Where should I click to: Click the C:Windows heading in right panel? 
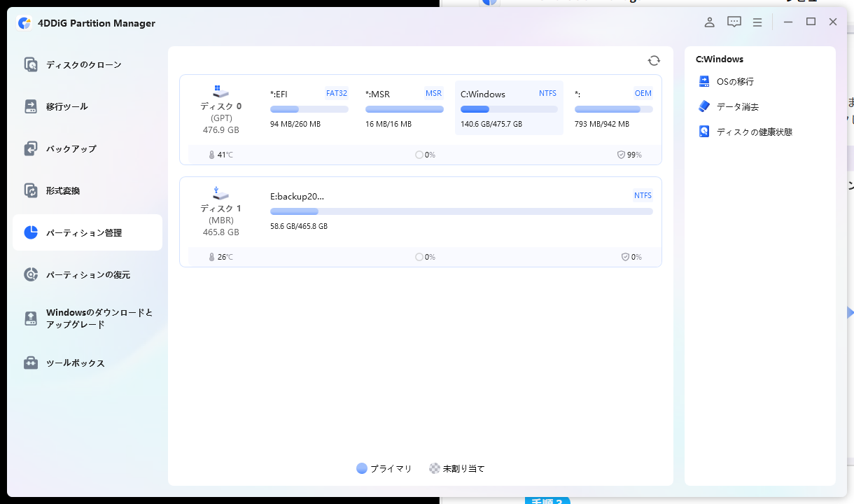720,59
